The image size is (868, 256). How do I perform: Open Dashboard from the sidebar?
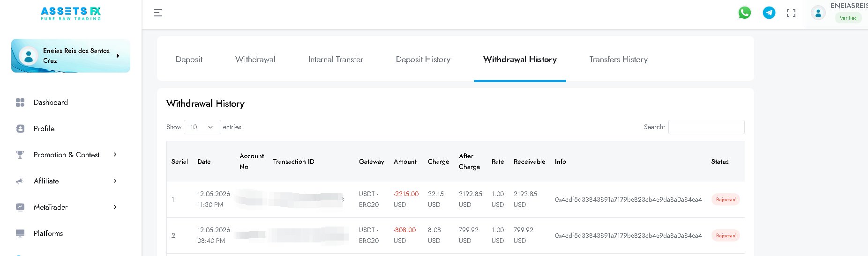pyautogui.click(x=51, y=102)
